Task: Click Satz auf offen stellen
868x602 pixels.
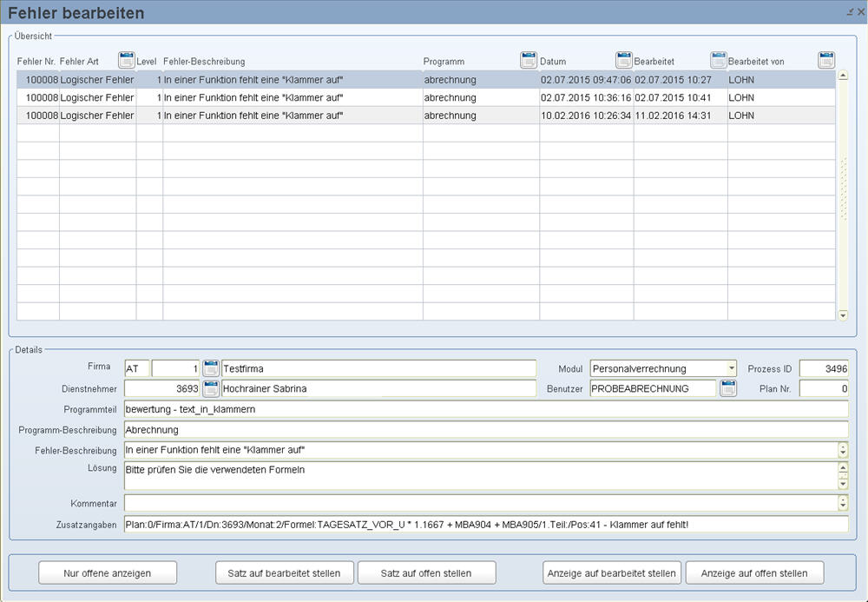Action: [x=426, y=573]
